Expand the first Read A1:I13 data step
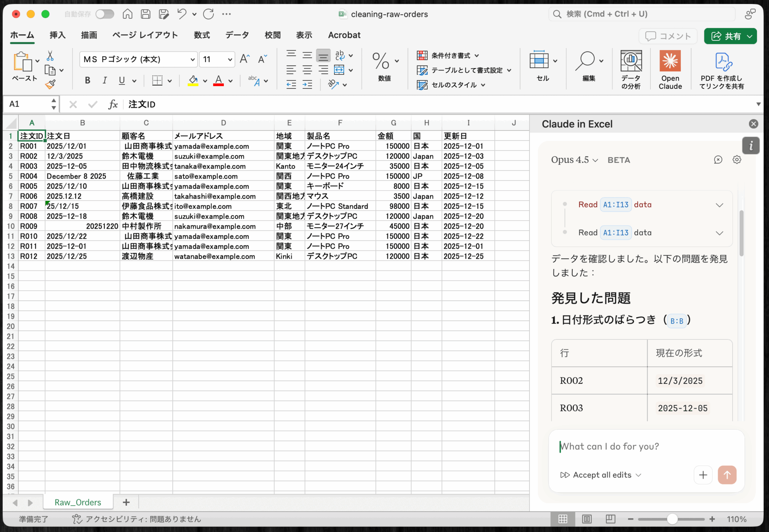Viewport: 769px width, 532px height. point(719,205)
